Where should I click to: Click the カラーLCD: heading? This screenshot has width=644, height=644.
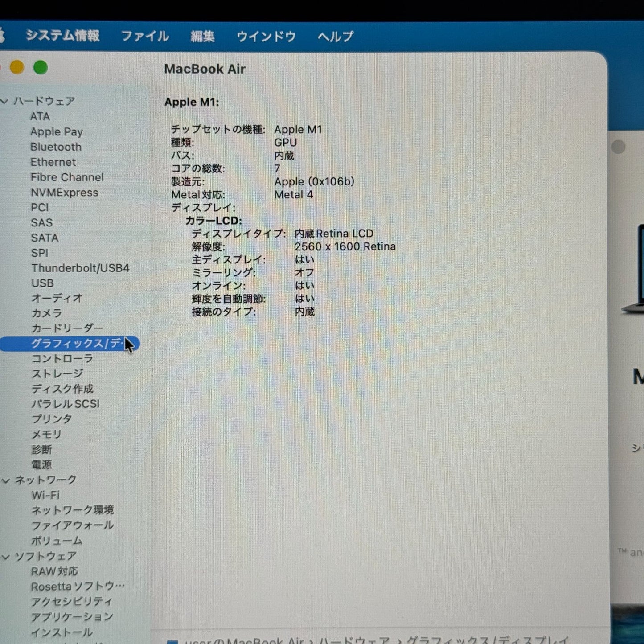(x=213, y=221)
